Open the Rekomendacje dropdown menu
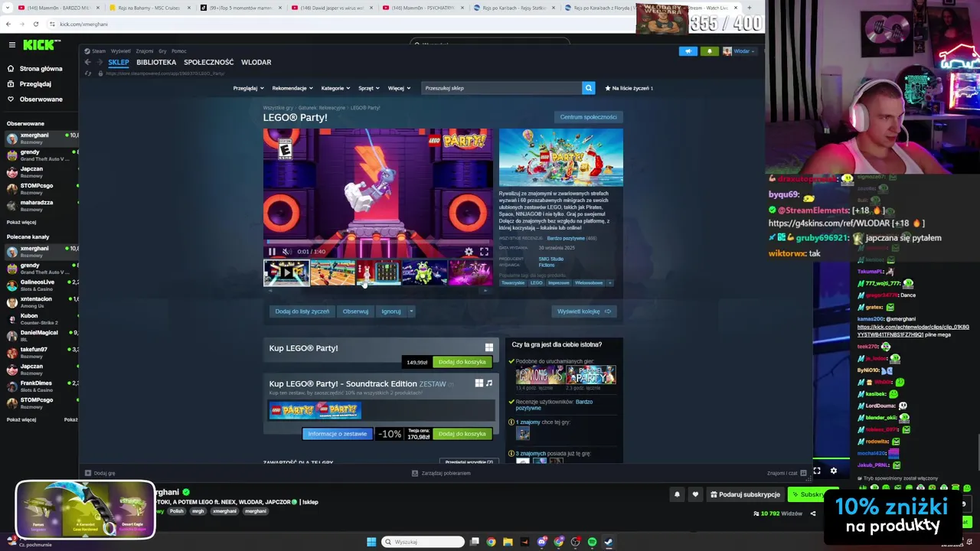 pos(292,88)
